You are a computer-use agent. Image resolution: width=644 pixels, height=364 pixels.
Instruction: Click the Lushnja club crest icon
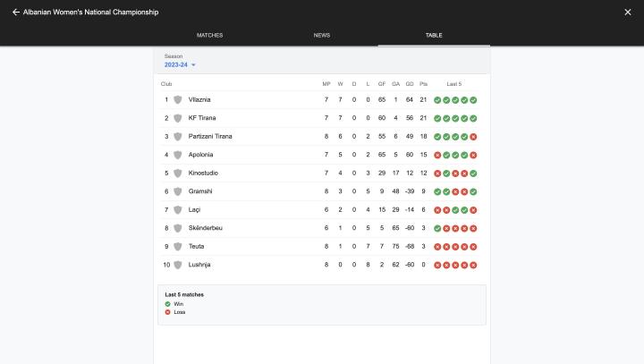[x=178, y=265]
